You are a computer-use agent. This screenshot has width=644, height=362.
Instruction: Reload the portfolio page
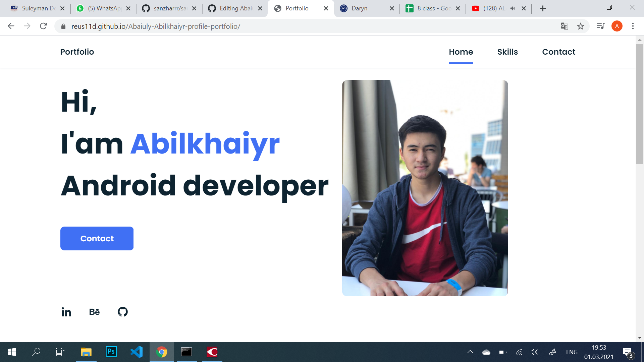click(43, 26)
